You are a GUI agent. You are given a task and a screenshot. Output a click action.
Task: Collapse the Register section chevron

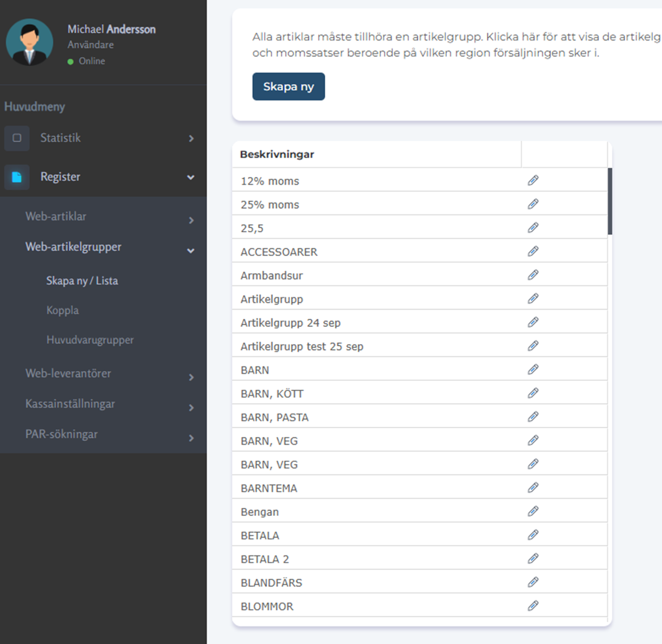[191, 177]
